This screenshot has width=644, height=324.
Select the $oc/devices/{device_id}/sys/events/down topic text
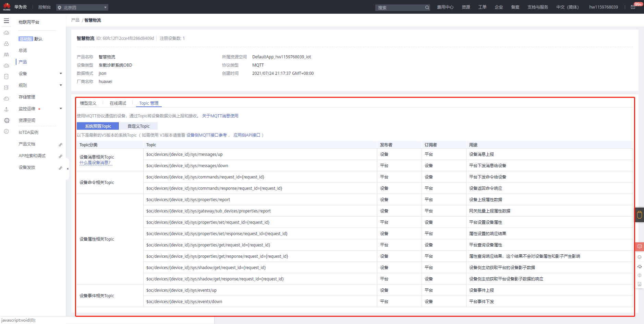click(x=184, y=302)
